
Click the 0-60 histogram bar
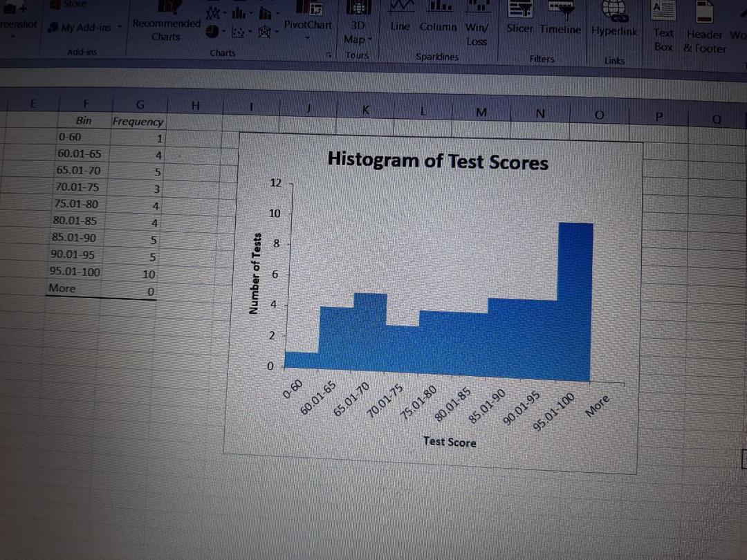pyautogui.click(x=302, y=360)
